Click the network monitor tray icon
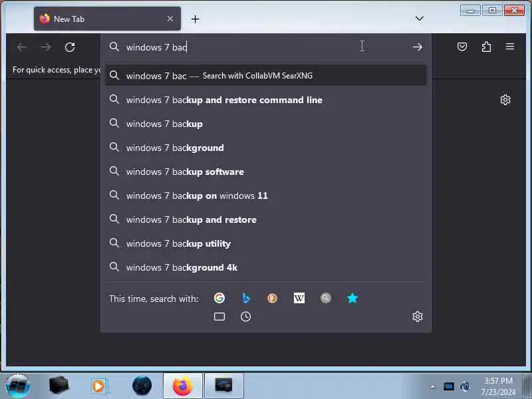Screen dimensions: 532x399 448,386
